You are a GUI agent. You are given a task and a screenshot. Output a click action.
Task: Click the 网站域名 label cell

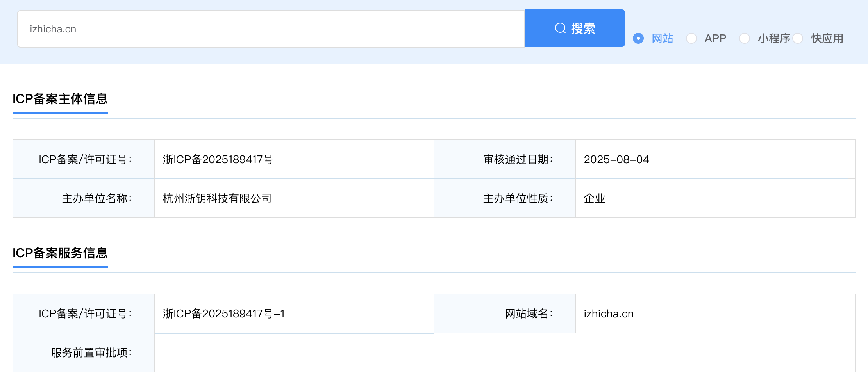505,313
